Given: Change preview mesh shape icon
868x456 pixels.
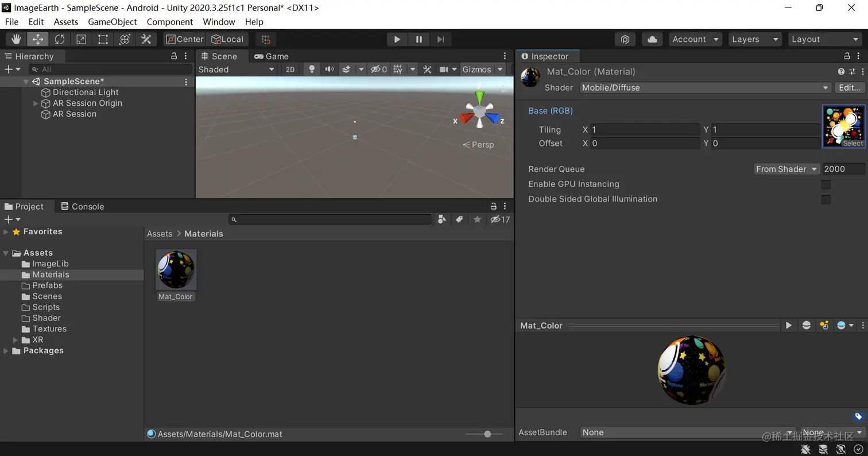Looking at the screenshot, I should (x=807, y=325).
